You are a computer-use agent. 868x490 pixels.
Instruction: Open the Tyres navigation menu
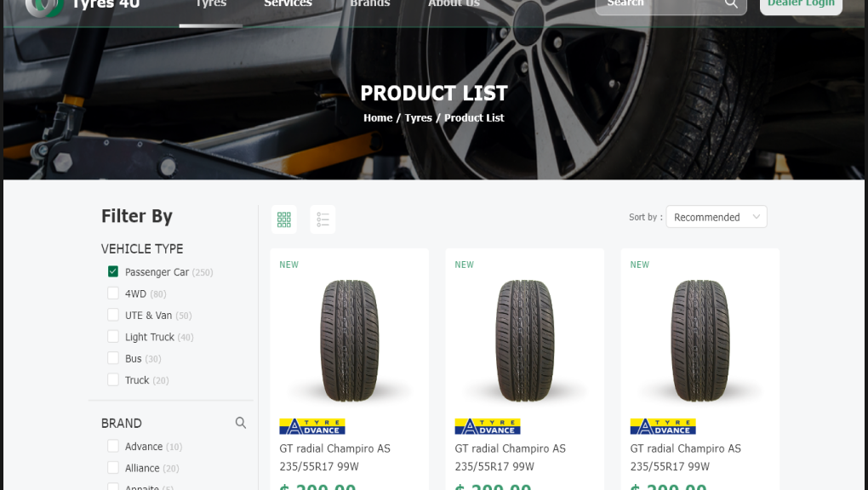[211, 4]
